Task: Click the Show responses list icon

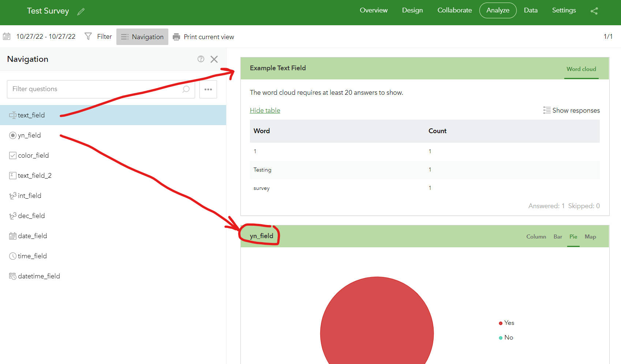Action: [547, 110]
